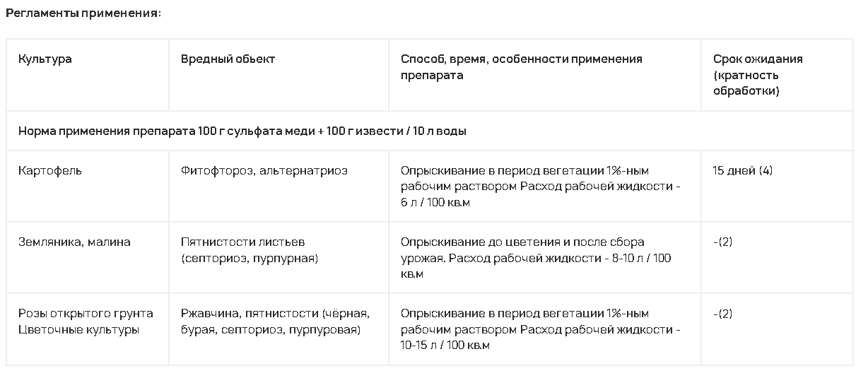This screenshot has height=378, width=868.
Task: Click the "Земляника, малина" culture cell
Action: pyautogui.click(x=74, y=242)
